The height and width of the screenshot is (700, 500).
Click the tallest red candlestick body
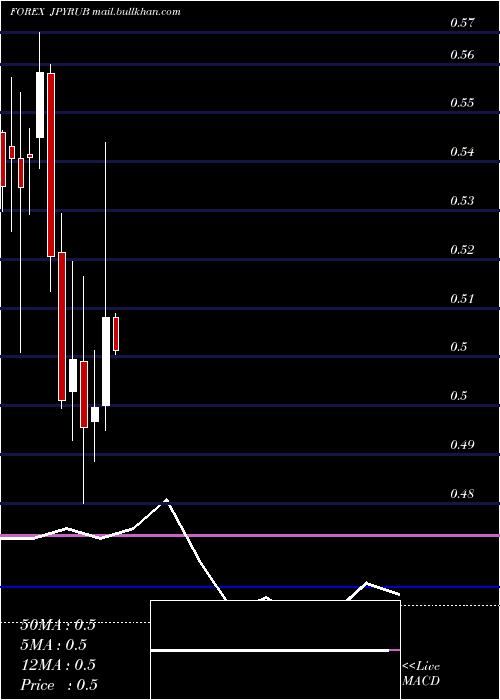(x=51, y=165)
